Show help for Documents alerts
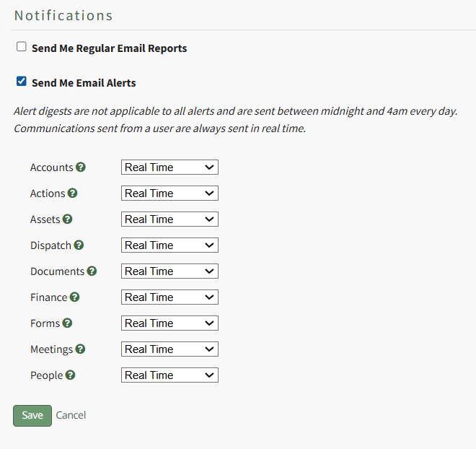Screen dimensions: 476x449 coord(92,271)
